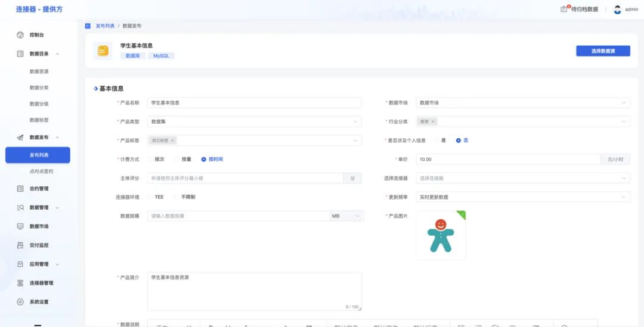
Task: Click the 产品名称 input field
Action: coord(254,102)
